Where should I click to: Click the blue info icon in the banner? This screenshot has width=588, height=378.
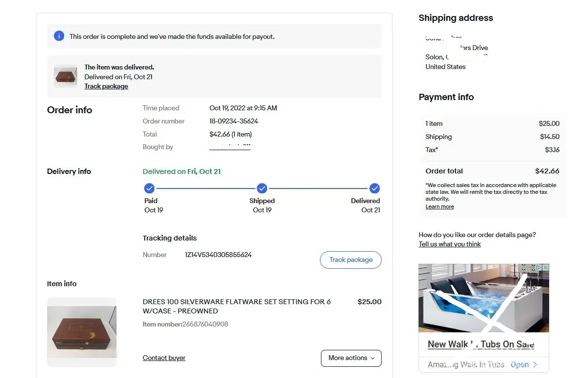tap(59, 36)
